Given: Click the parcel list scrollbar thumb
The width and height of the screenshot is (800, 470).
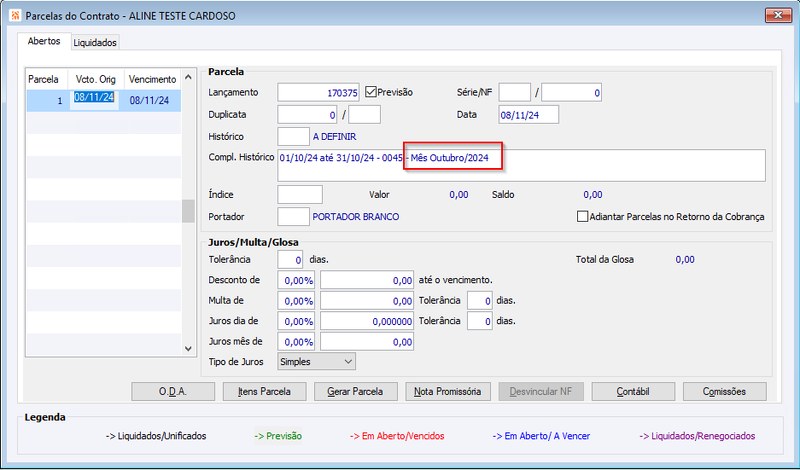Looking at the screenshot, I should [188, 211].
